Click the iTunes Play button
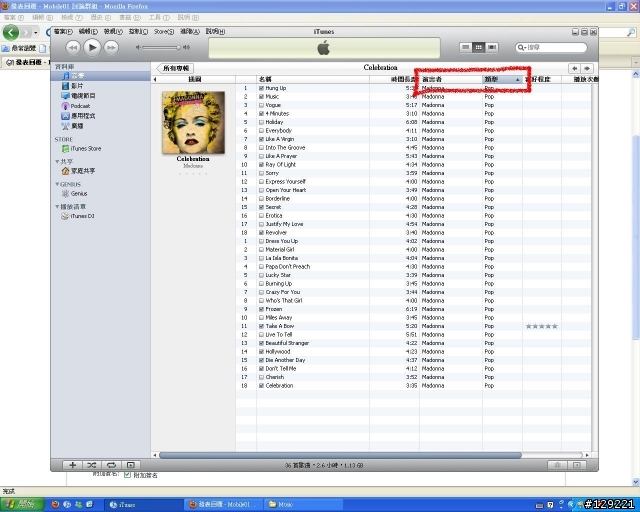640x512 pixels. (92, 48)
